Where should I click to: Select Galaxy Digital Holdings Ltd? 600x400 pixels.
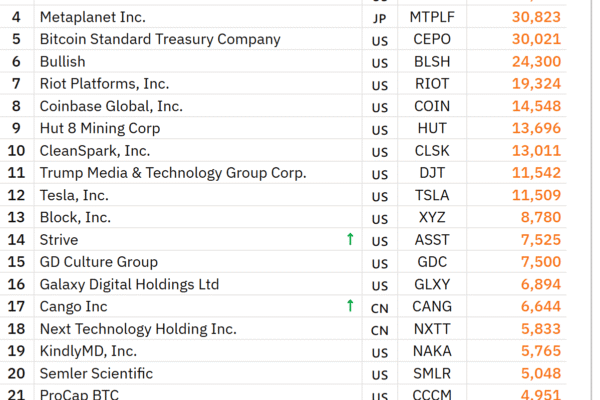point(129,284)
